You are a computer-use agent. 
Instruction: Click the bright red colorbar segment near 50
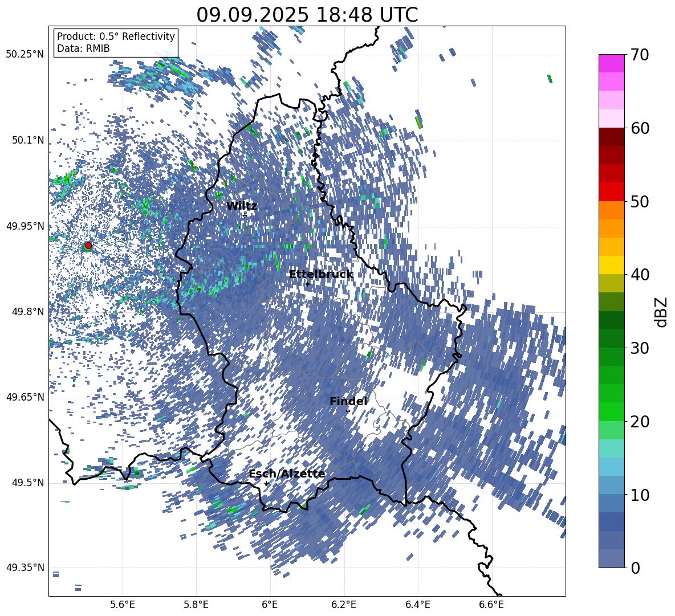pos(611,192)
